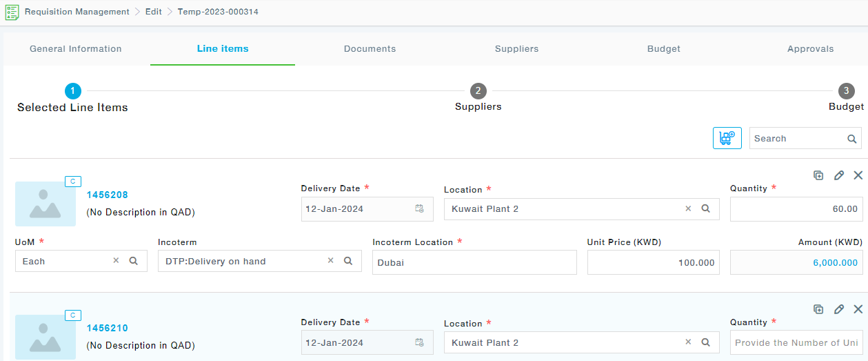This screenshot has height=361, width=868.
Task: Clear the Kuwait Plant 2 location on item 1456210
Action: click(x=688, y=342)
